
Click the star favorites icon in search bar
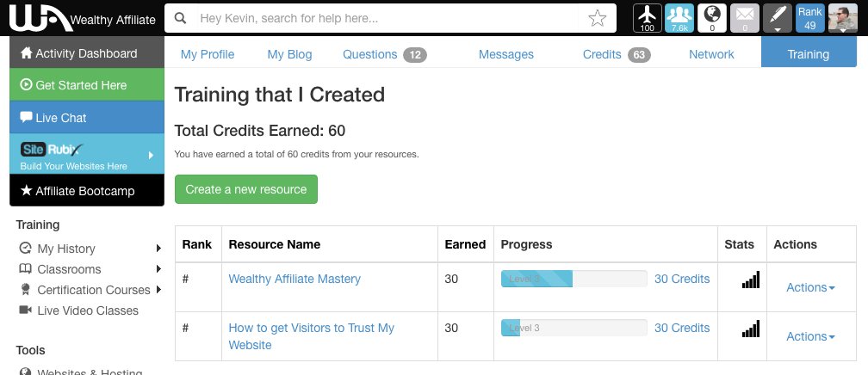[x=598, y=18]
